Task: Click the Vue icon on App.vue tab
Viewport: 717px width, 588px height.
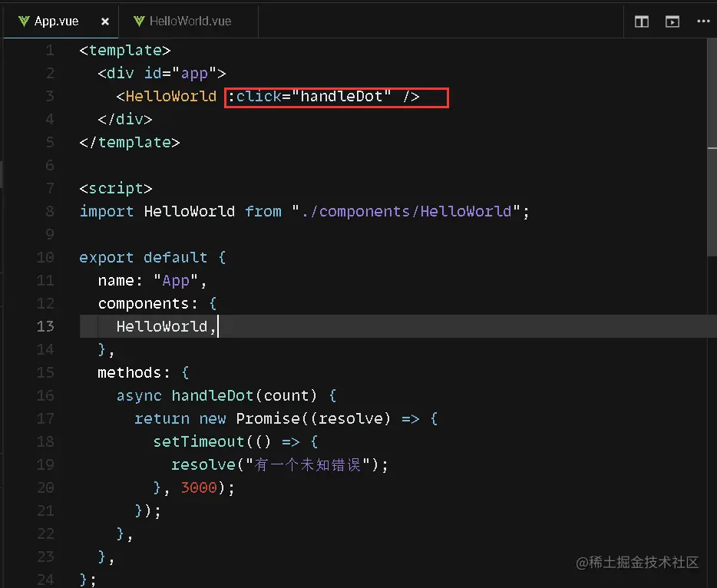Action: [x=24, y=21]
